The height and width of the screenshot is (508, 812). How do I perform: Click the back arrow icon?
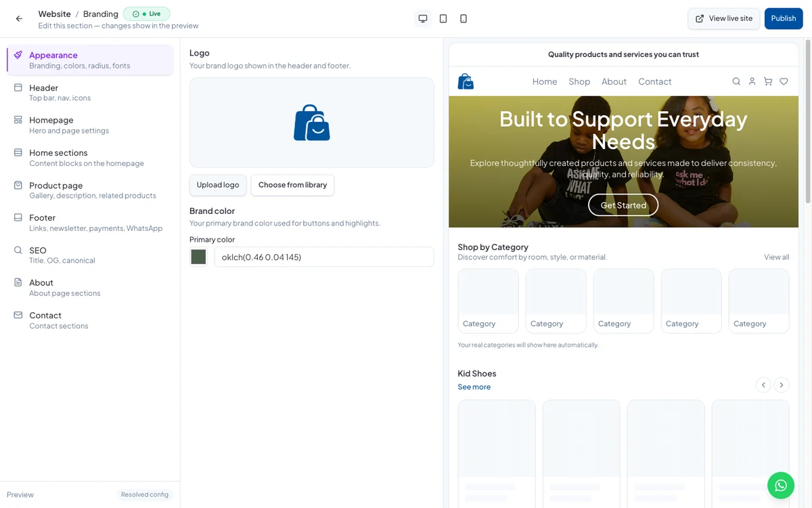tap(19, 18)
